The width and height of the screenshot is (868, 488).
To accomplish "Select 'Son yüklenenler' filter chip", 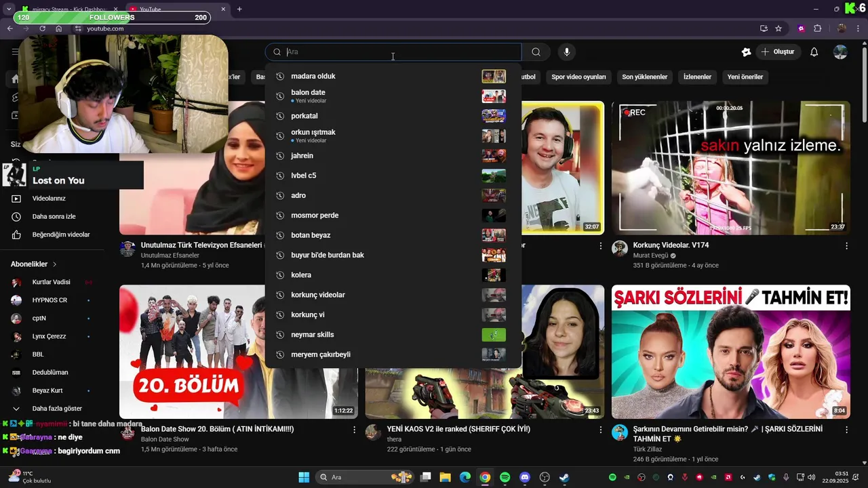I will coord(645,77).
